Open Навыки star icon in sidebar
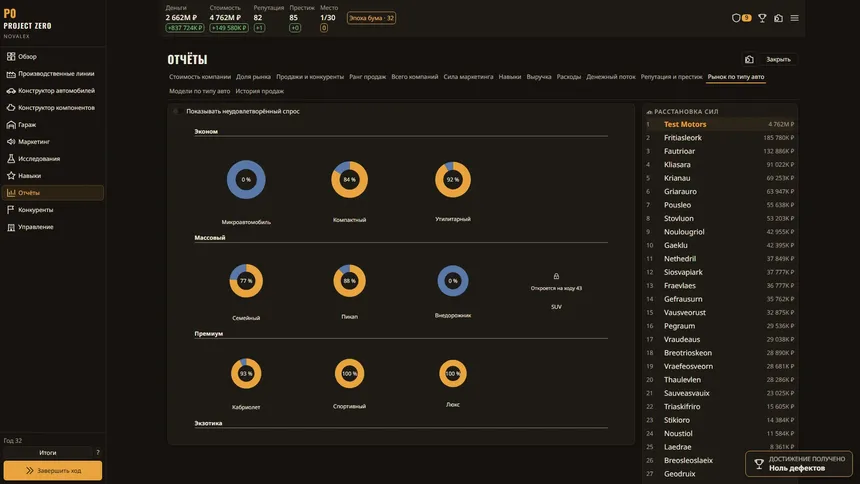 (x=11, y=176)
